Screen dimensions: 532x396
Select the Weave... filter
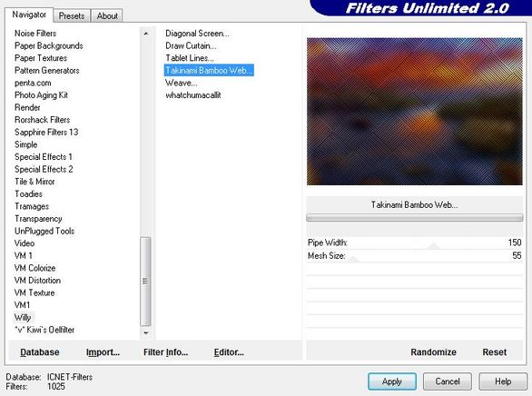click(182, 83)
